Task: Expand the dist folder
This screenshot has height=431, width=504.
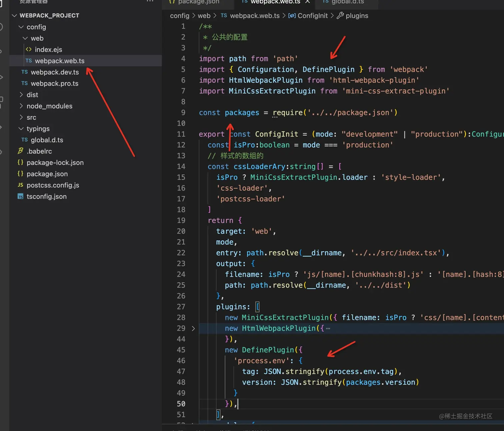Action: click(21, 95)
